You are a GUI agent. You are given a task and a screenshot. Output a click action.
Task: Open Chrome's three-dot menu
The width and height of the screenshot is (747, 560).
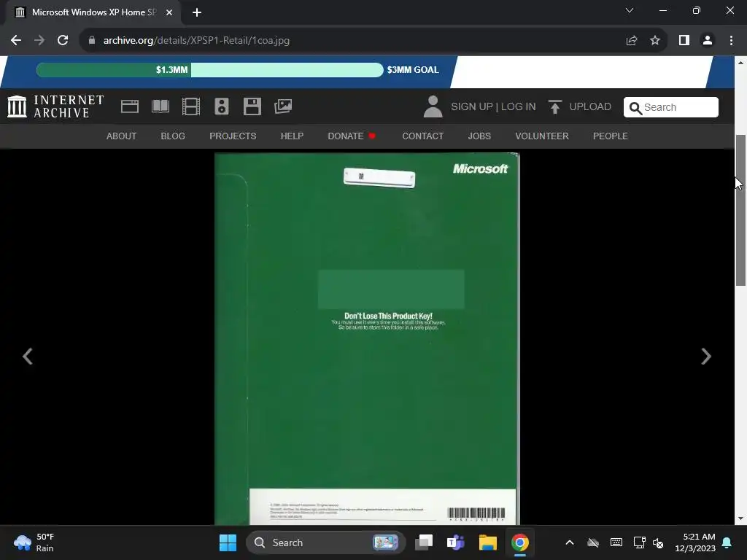[x=731, y=41]
